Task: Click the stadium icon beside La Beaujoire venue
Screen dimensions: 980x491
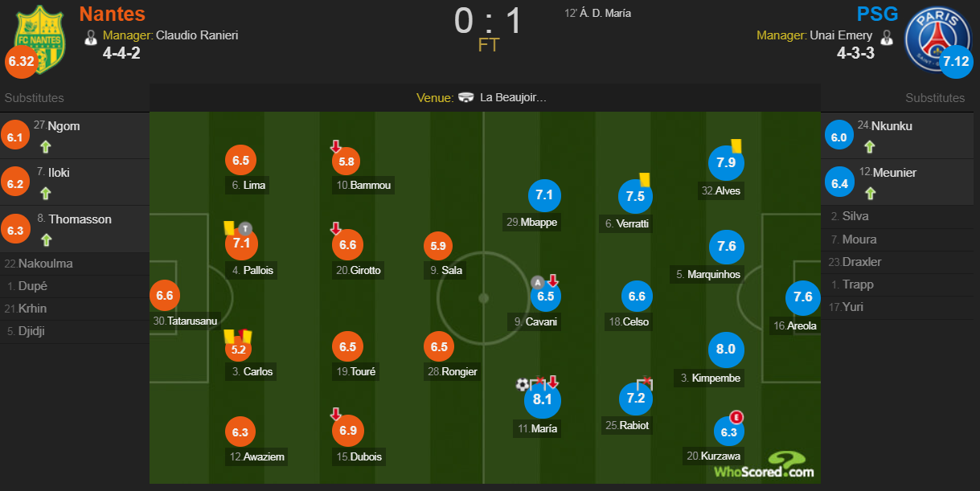Action: [x=466, y=98]
